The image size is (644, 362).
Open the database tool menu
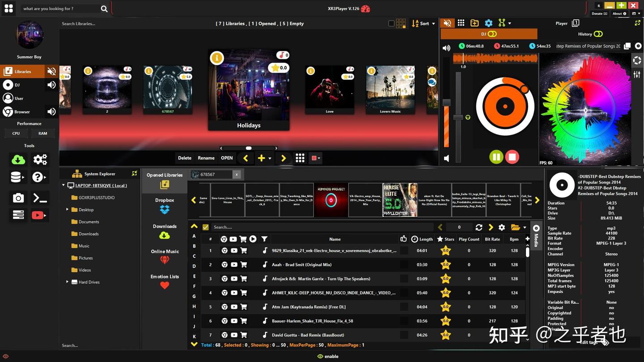point(18,177)
